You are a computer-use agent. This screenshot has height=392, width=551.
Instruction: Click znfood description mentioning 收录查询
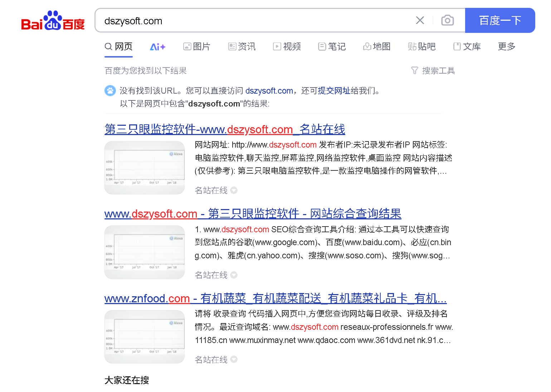(x=324, y=327)
